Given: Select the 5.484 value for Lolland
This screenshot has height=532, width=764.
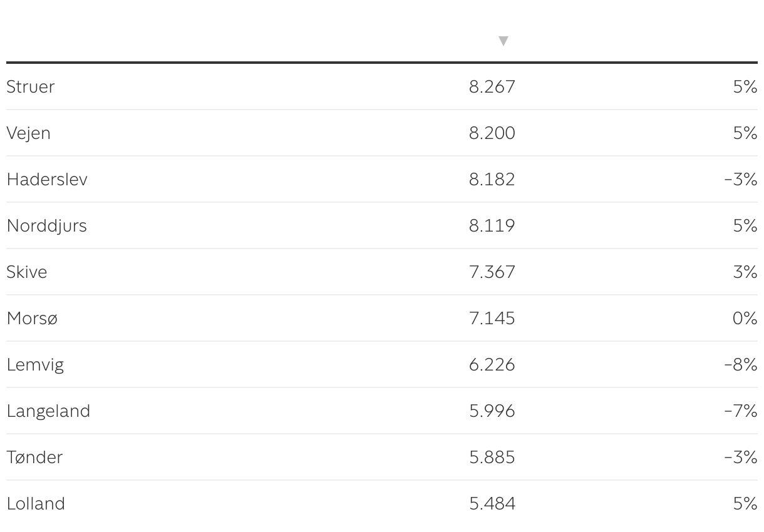Looking at the screenshot, I should 492,504.
